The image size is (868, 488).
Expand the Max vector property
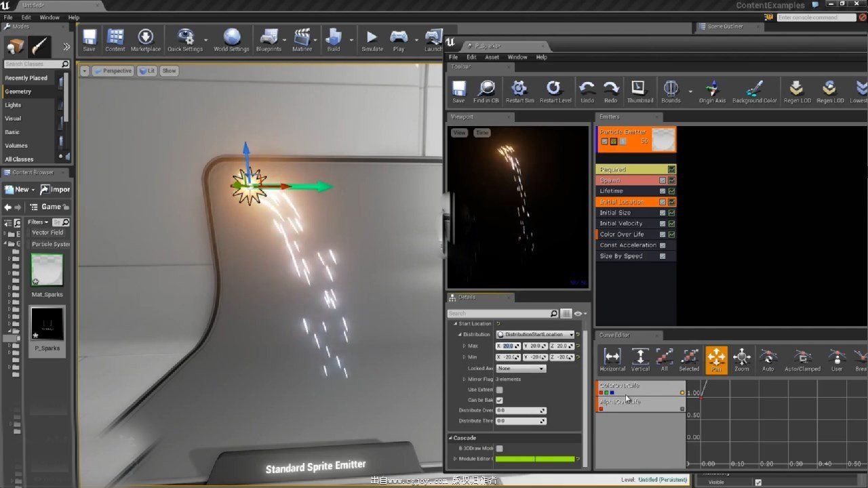click(x=465, y=346)
